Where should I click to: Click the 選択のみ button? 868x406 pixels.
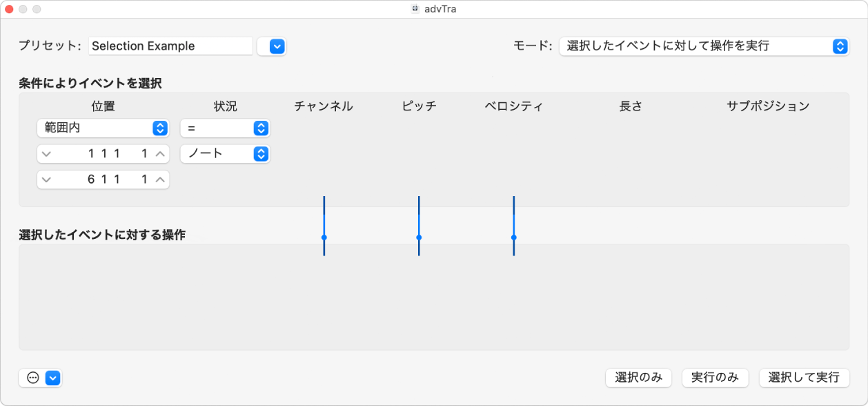point(638,378)
